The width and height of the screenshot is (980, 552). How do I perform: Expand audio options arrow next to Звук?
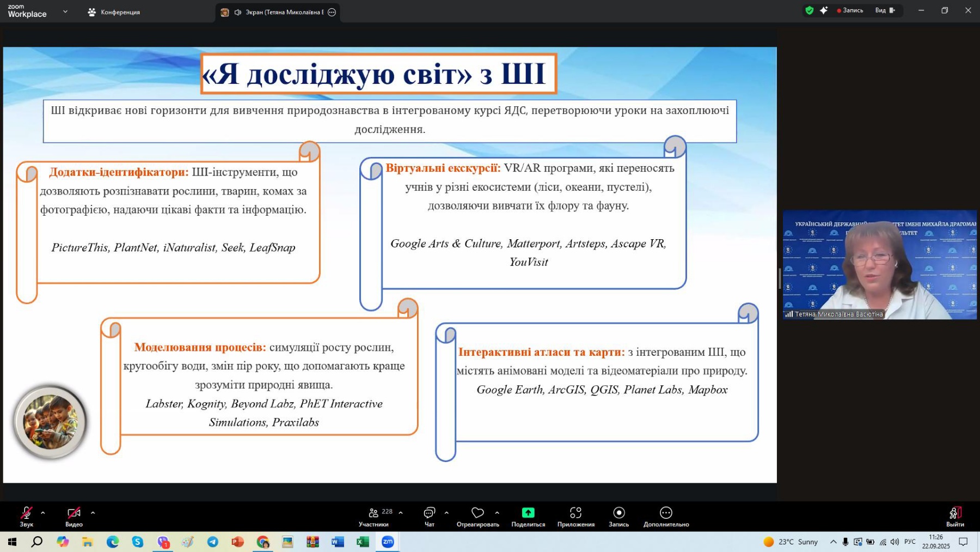pyautogui.click(x=43, y=513)
